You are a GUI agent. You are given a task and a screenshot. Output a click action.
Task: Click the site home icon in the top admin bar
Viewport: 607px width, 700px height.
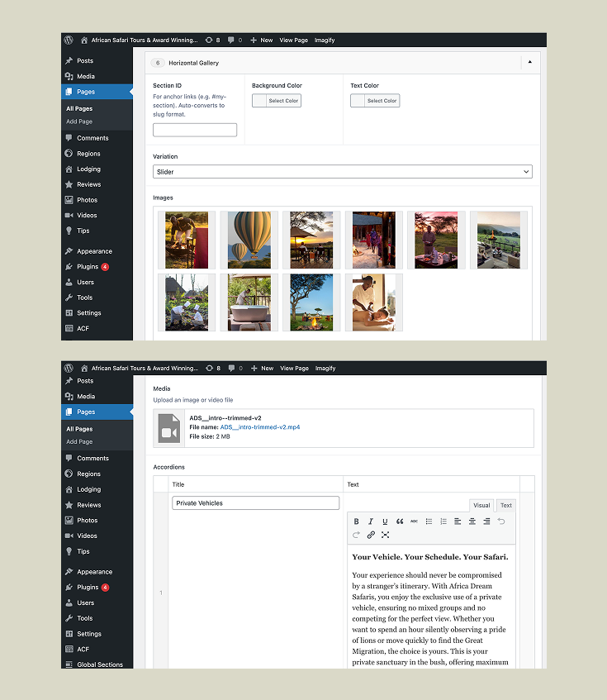(x=84, y=40)
